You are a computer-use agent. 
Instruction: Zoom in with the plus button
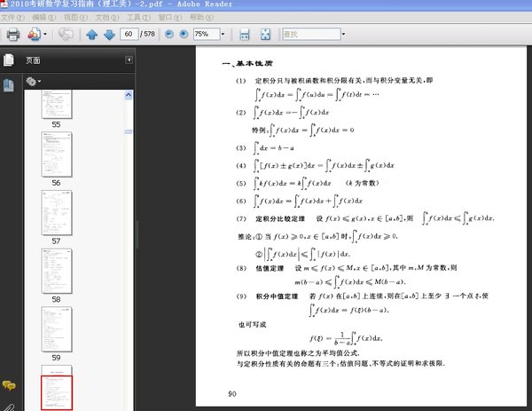pyautogui.click(x=184, y=34)
